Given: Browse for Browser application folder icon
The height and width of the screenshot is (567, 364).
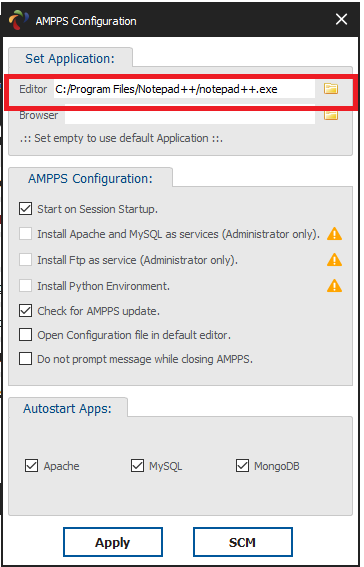Looking at the screenshot, I should (x=331, y=115).
